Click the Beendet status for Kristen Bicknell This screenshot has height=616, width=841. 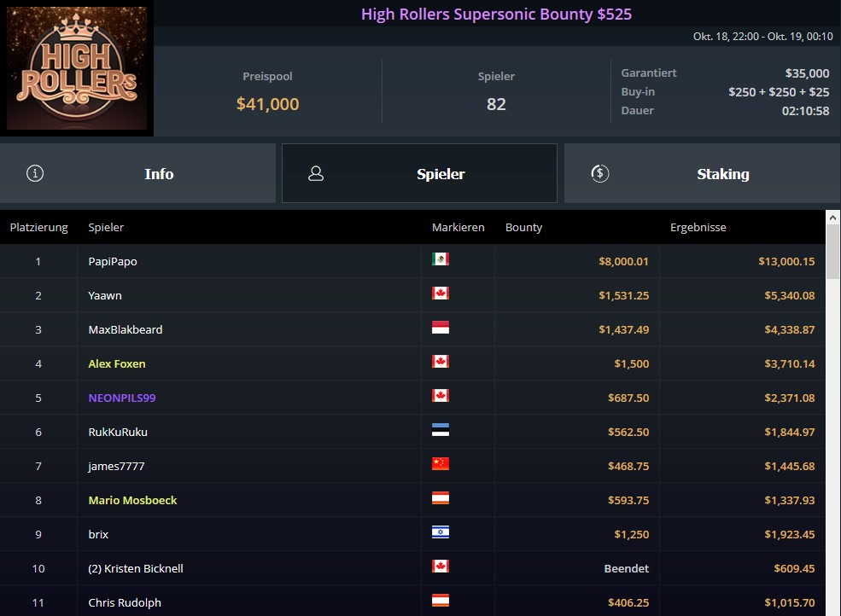[627, 568]
